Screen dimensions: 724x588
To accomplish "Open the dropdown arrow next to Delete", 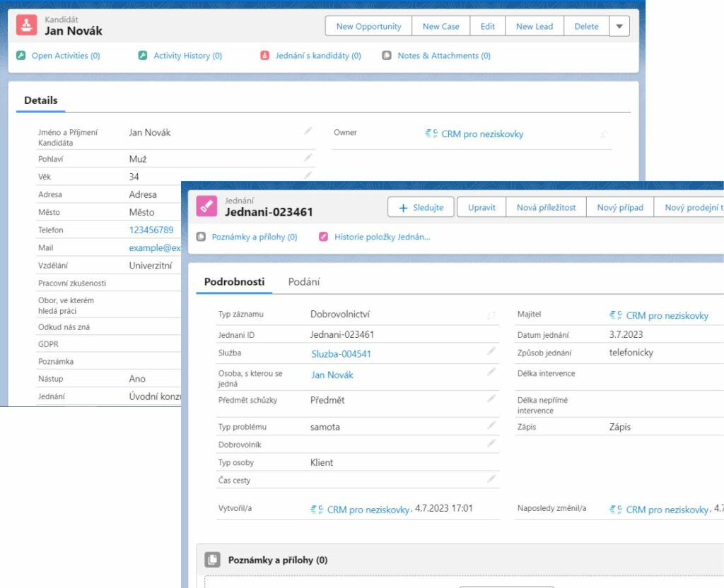I will 619,26.
